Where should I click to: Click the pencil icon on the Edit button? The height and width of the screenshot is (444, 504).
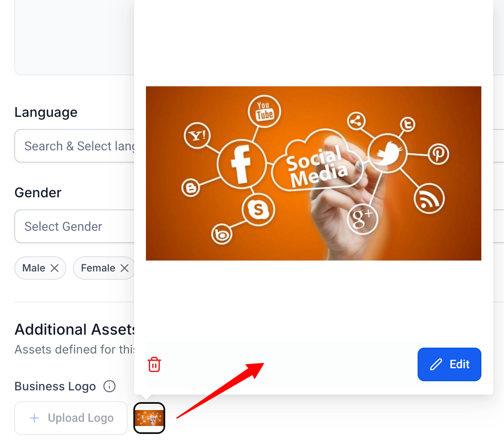(436, 364)
